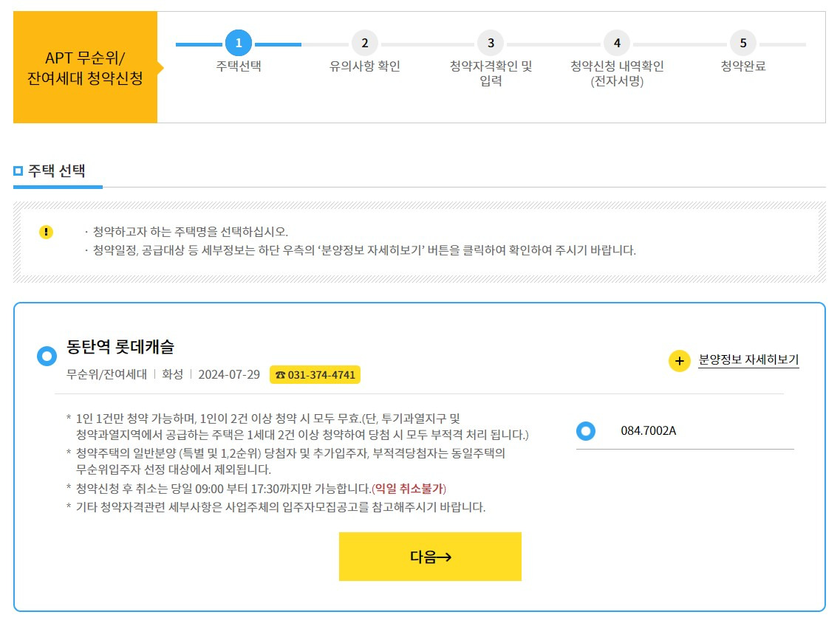The width and height of the screenshot is (840, 626).
Task: Click the notice line 청약하고자 하는 주택명을 선택하십시오
Action: pos(190,232)
